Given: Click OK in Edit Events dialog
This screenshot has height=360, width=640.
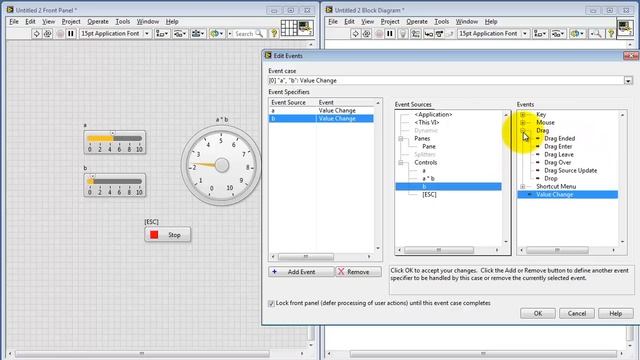Looking at the screenshot, I should point(538,313).
